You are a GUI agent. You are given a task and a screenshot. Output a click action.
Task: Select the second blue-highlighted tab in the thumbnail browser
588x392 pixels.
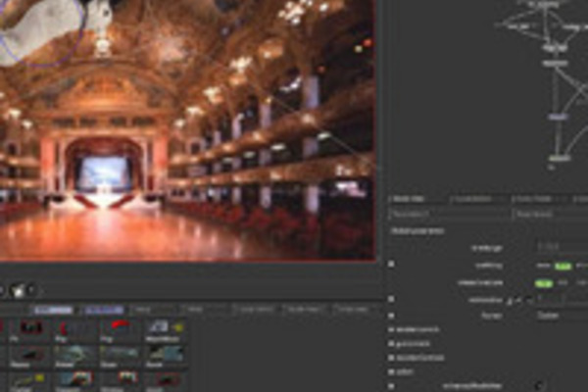pyautogui.click(x=104, y=310)
